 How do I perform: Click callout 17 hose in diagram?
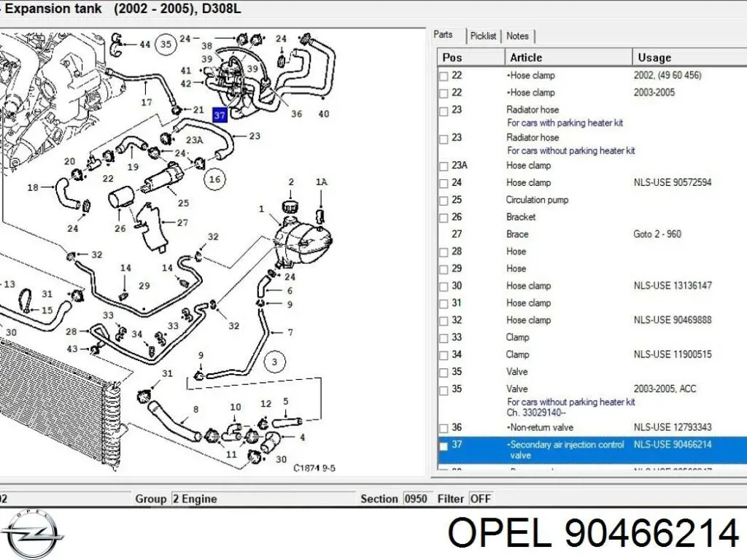click(146, 102)
